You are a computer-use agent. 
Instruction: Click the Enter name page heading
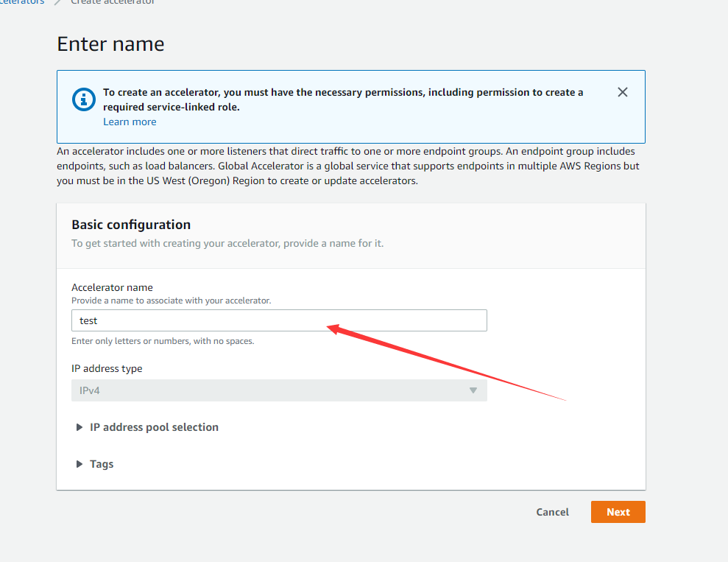110,44
